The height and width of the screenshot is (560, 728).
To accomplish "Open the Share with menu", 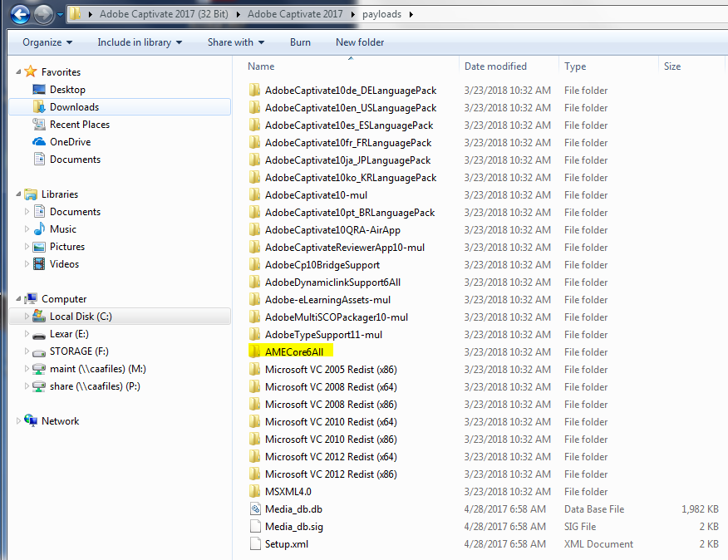I will click(x=236, y=42).
